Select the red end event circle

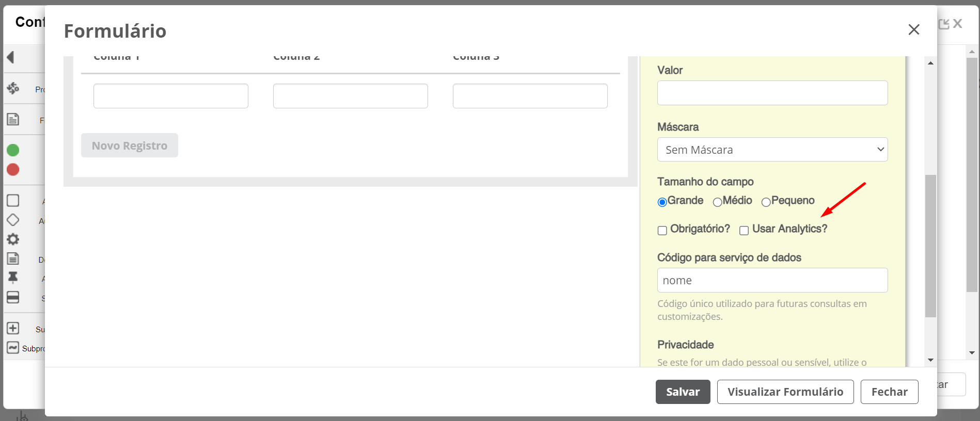click(13, 170)
